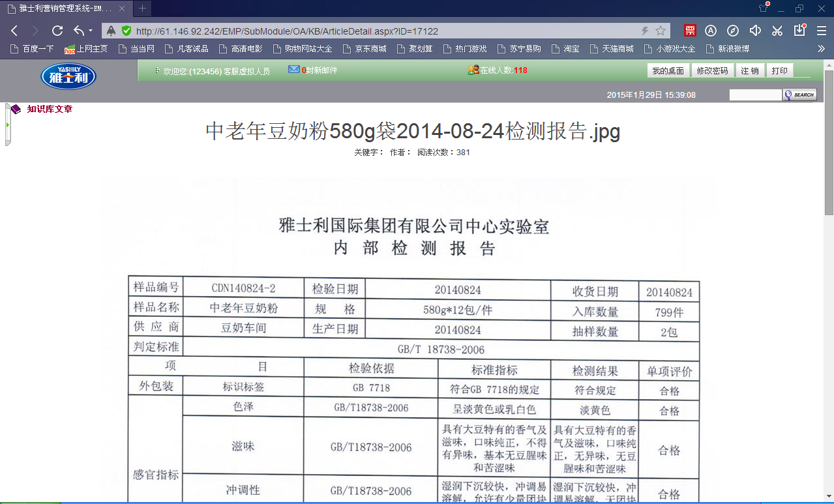This screenshot has height=504, width=834.
Task: Click the speaker mute icon in toolbar
Action: tap(755, 31)
